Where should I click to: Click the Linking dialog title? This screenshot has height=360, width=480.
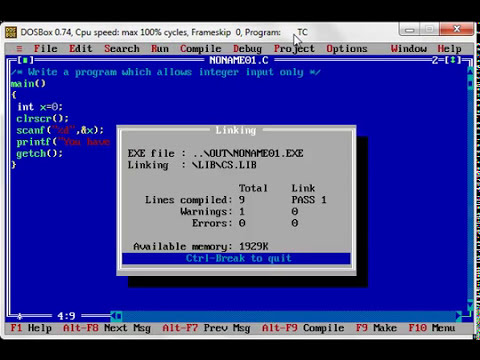(x=236, y=130)
